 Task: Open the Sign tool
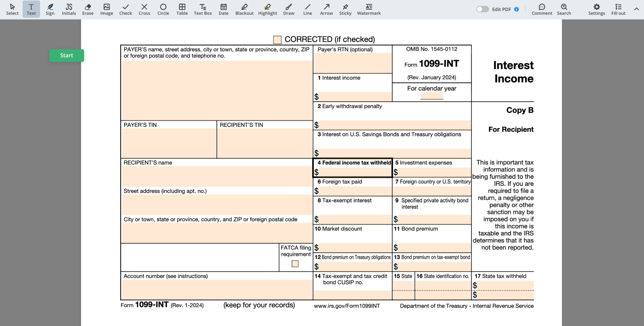(50, 9)
